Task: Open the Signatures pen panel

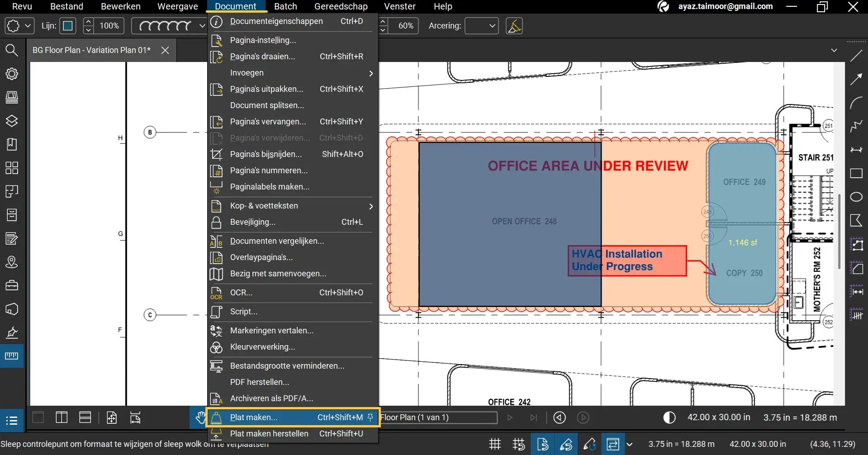Action: pos(12,332)
